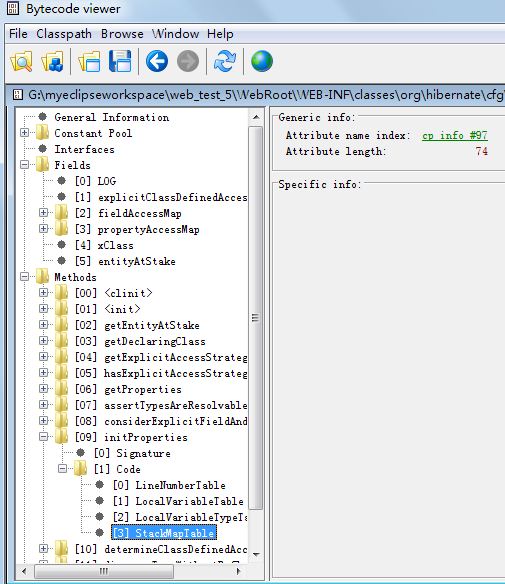Image resolution: width=505 pixels, height=584 pixels.
Task: Select General Information in the tree
Action: (x=112, y=117)
